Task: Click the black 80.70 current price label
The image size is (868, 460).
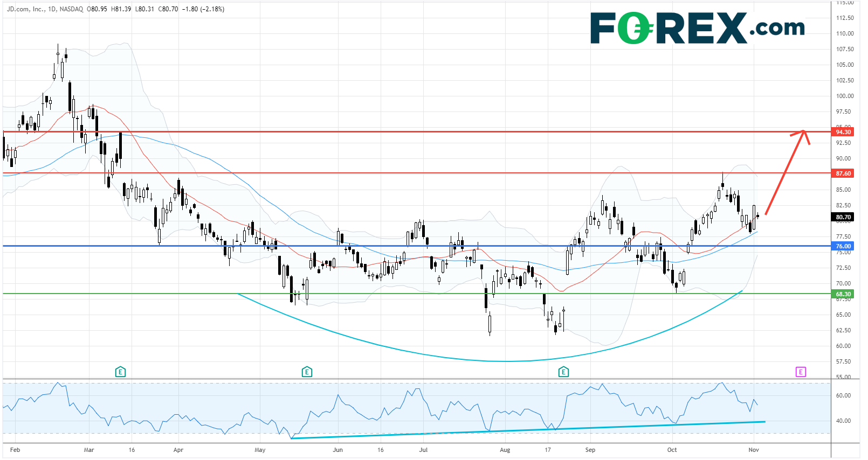Action: coord(843,217)
